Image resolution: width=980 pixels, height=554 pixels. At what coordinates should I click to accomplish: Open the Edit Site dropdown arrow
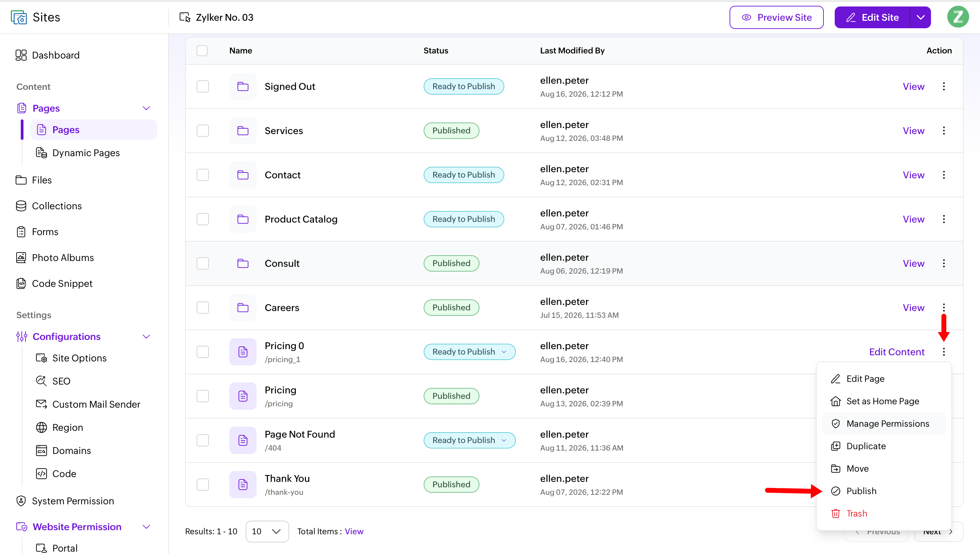pos(920,17)
